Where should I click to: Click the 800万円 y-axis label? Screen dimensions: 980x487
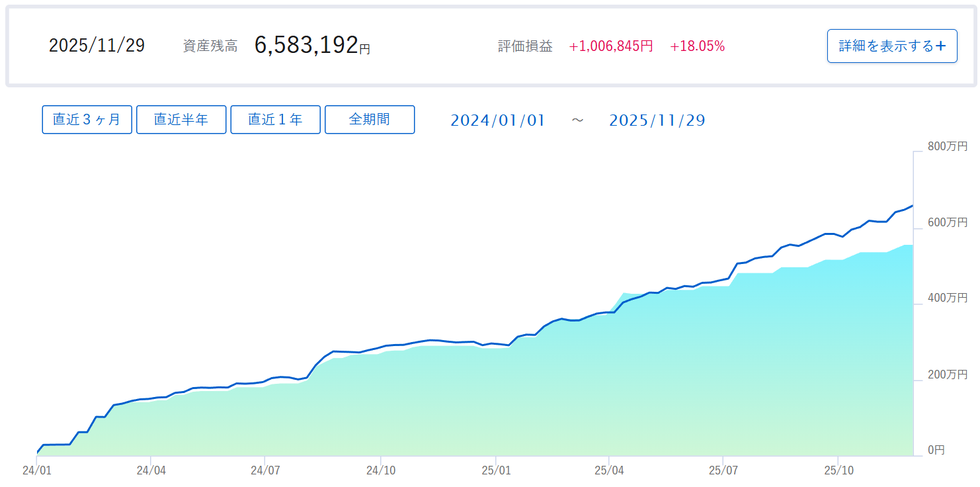click(948, 146)
